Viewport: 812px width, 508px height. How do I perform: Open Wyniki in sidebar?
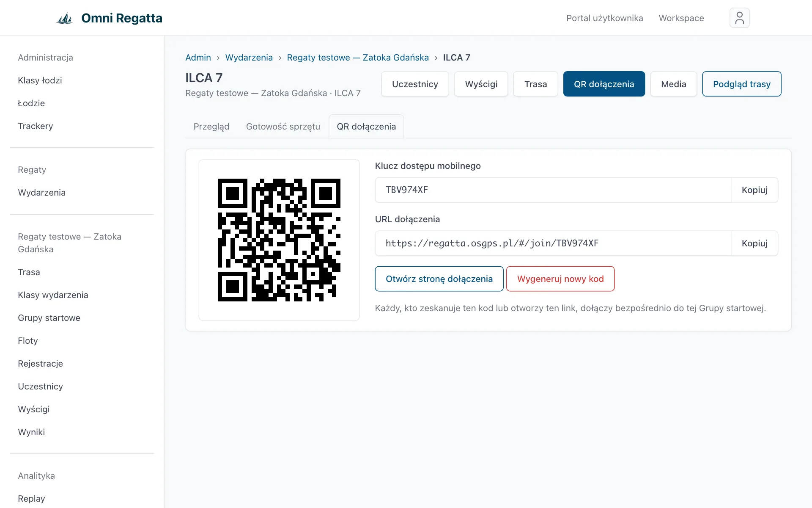click(31, 432)
